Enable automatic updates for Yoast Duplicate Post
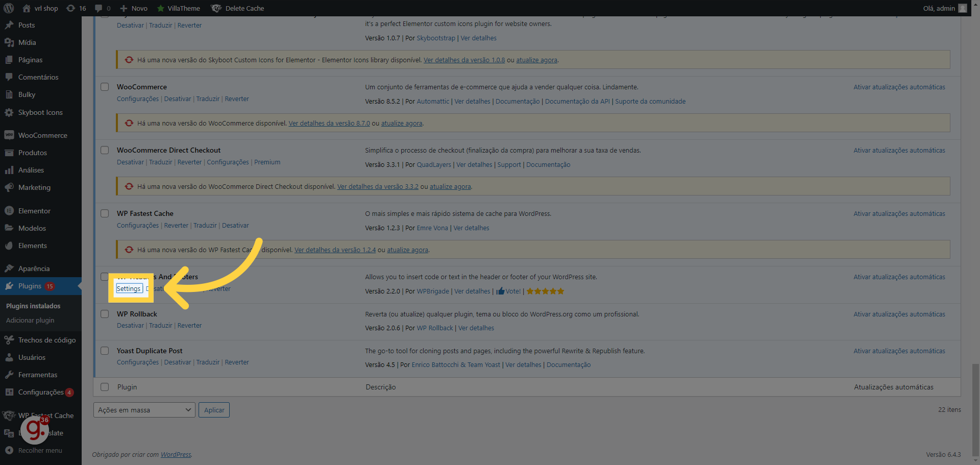The width and height of the screenshot is (980, 465). [x=899, y=351]
